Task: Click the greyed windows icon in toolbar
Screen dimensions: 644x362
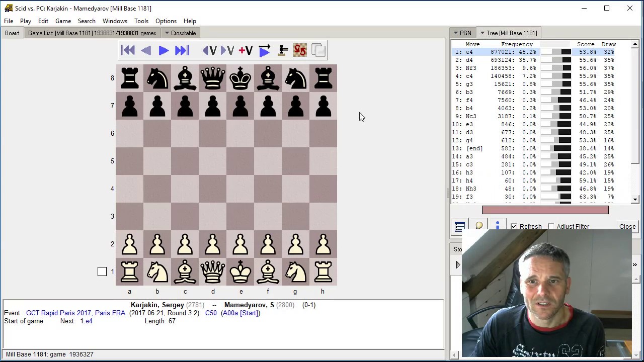Action: (x=318, y=50)
